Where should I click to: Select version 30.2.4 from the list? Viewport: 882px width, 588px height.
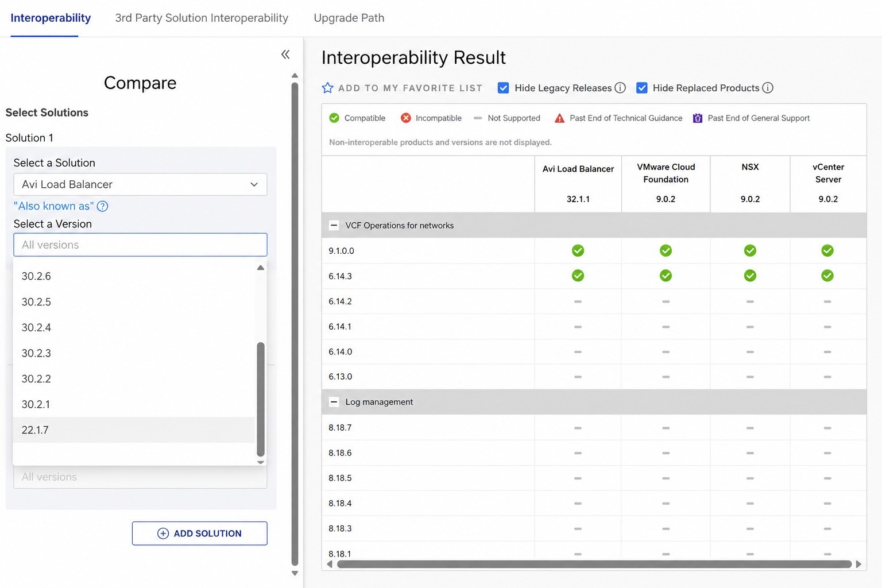[134, 327]
